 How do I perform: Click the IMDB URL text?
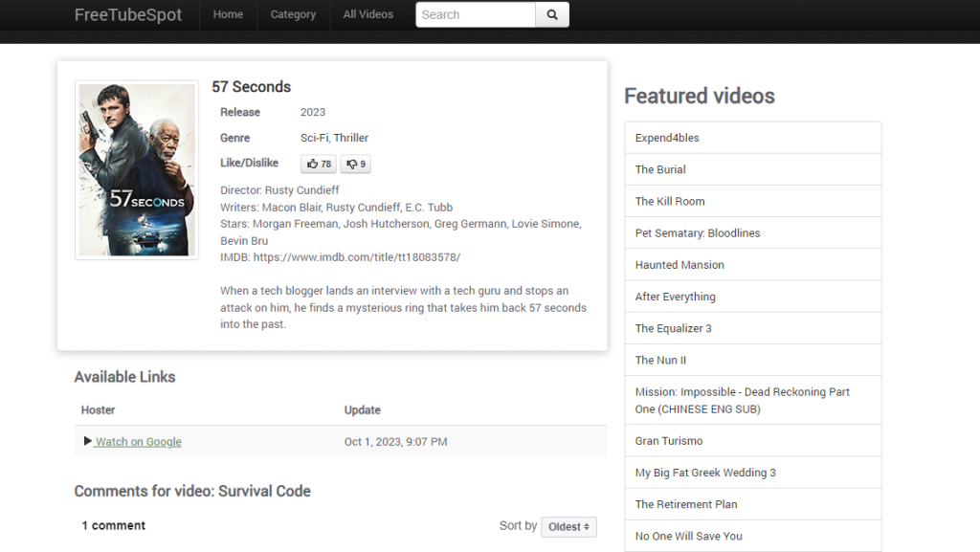click(x=357, y=257)
